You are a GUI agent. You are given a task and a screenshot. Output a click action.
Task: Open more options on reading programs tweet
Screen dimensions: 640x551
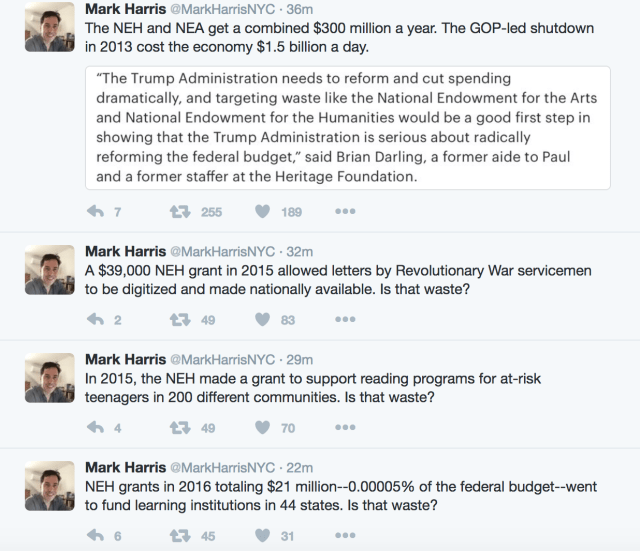coord(345,428)
